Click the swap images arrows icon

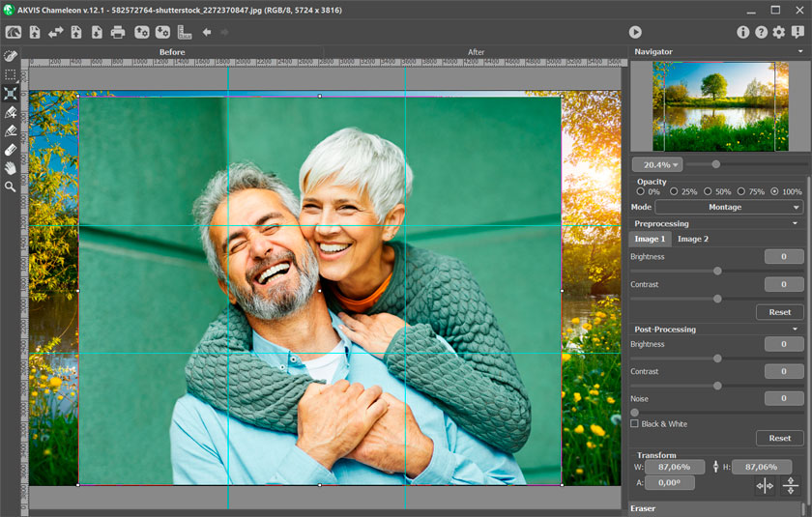(x=56, y=32)
